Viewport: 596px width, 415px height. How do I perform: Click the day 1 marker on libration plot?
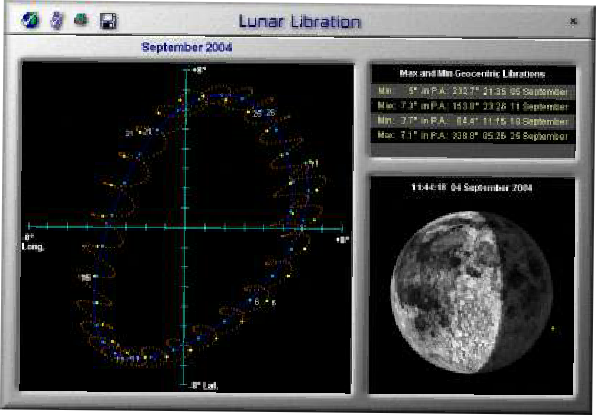tap(313, 163)
